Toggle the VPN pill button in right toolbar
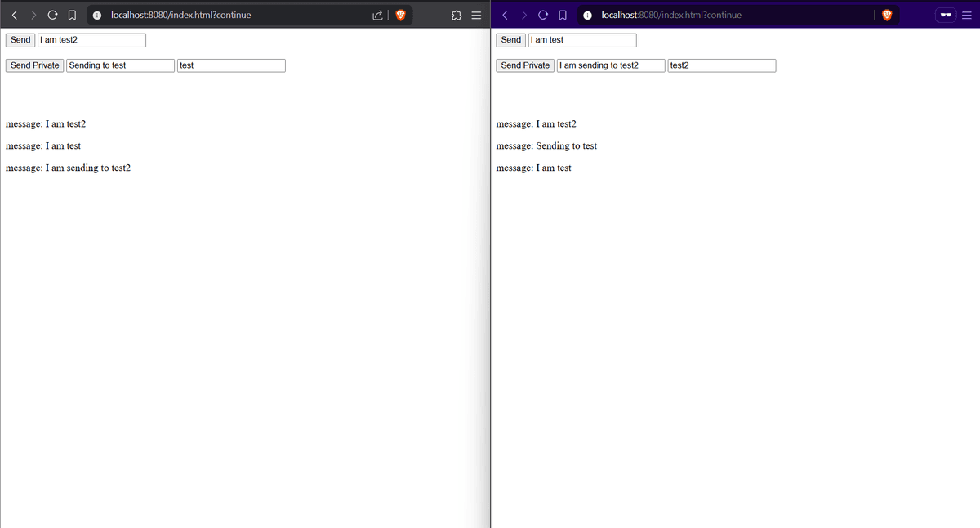 click(x=945, y=14)
